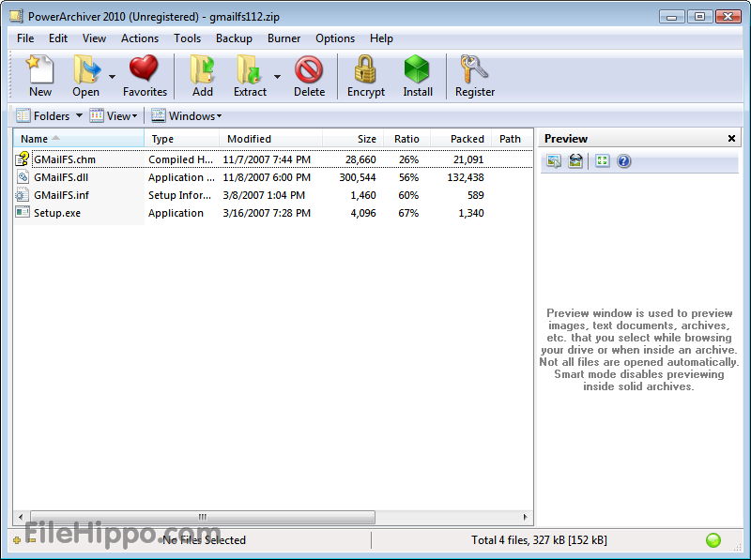Click the 11/7/2007 7:44 PM date

tap(267, 159)
